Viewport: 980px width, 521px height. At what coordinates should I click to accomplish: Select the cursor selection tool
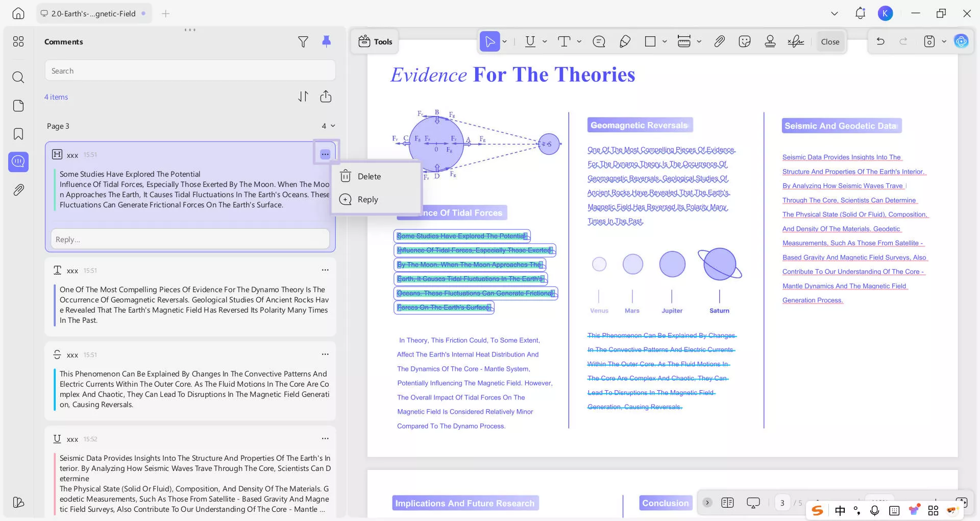pos(489,42)
